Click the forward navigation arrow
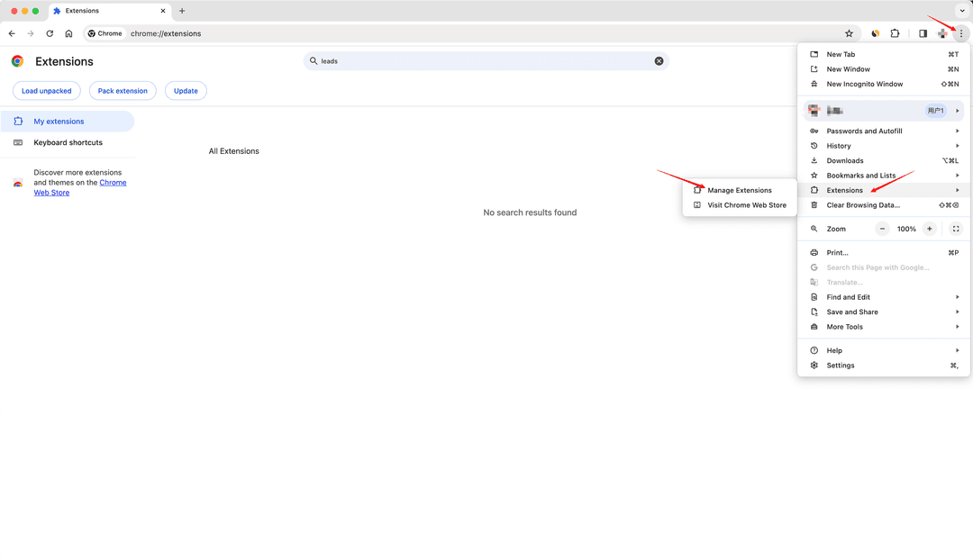973x560 pixels. tap(31, 33)
